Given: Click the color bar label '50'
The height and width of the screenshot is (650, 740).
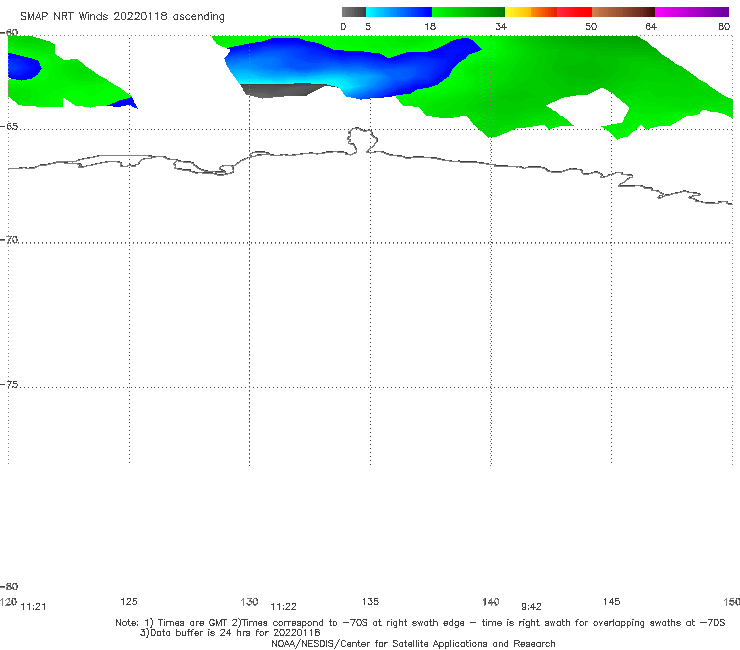Looking at the screenshot, I should (591, 26).
